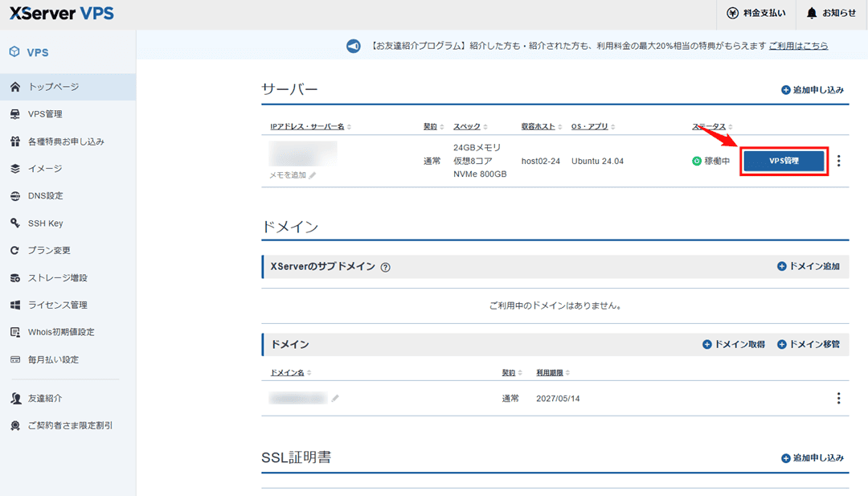
Task: Click the yen icon beside 料金支払い
Action: [x=732, y=14]
